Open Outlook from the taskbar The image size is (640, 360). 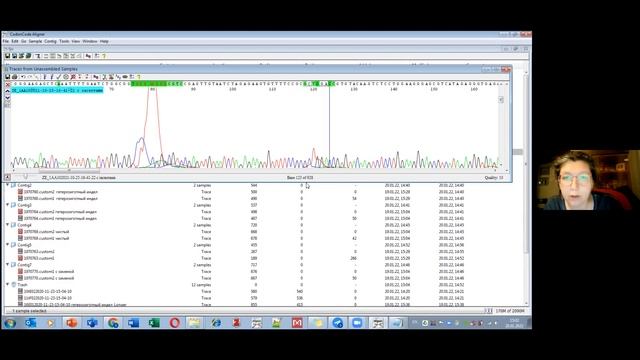point(31,323)
